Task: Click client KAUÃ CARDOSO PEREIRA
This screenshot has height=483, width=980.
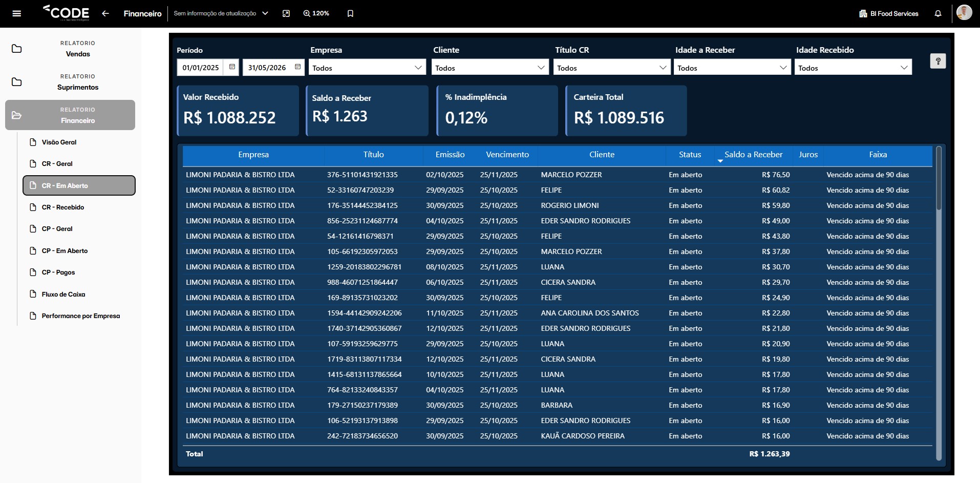Action: (583, 436)
